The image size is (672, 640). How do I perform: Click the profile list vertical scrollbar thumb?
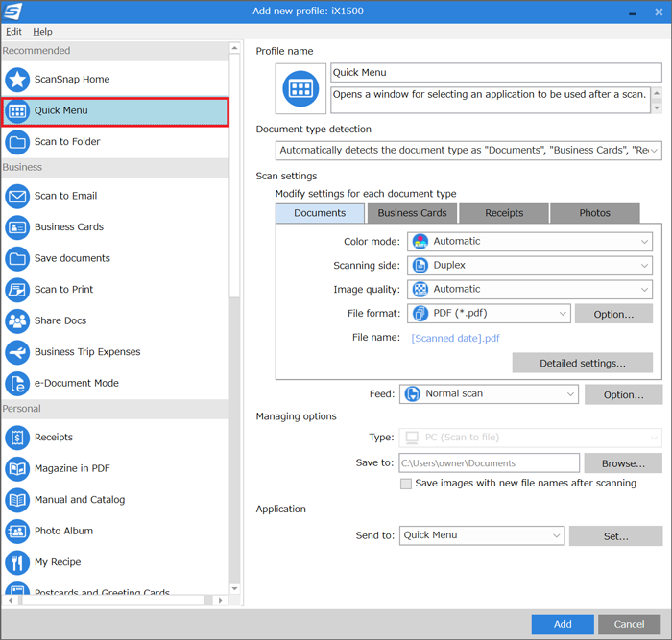click(x=234, y=176)
